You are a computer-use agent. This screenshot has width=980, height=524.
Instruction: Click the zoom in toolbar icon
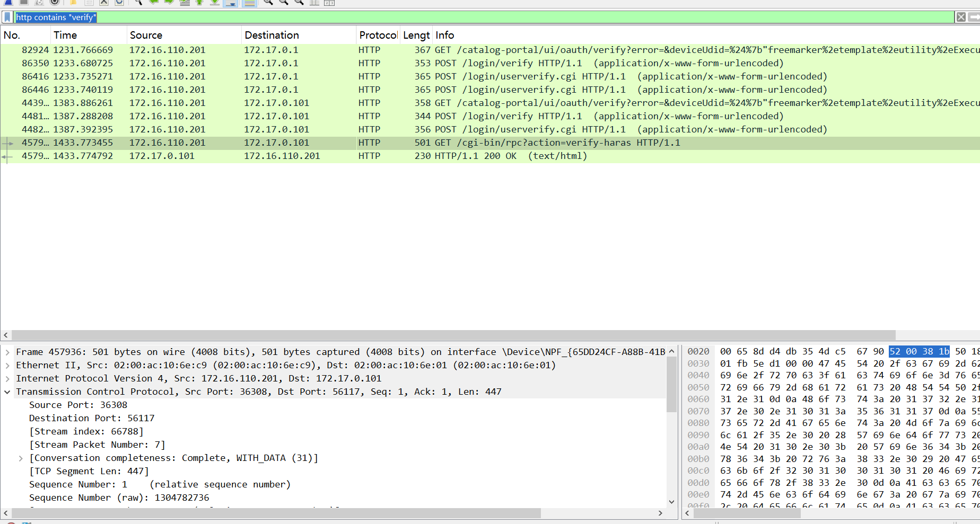tap(268, 2)
